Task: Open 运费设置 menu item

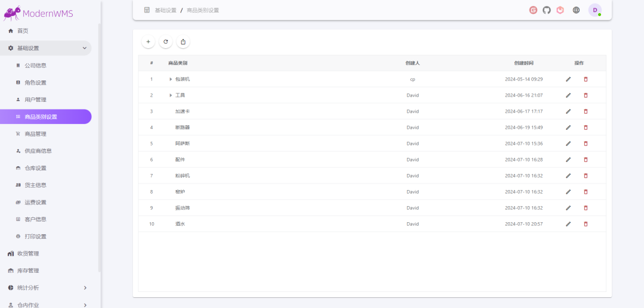Action: [x=45, y=202]
